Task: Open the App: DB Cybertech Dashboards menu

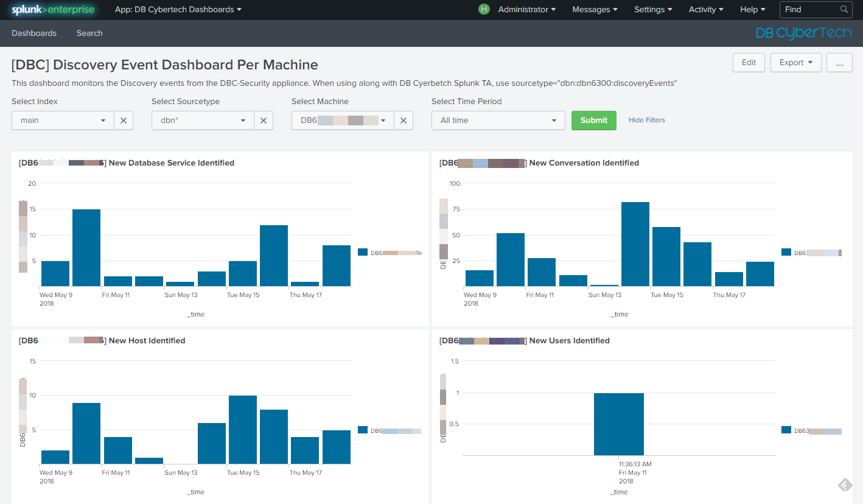Action: pos(178,10)
